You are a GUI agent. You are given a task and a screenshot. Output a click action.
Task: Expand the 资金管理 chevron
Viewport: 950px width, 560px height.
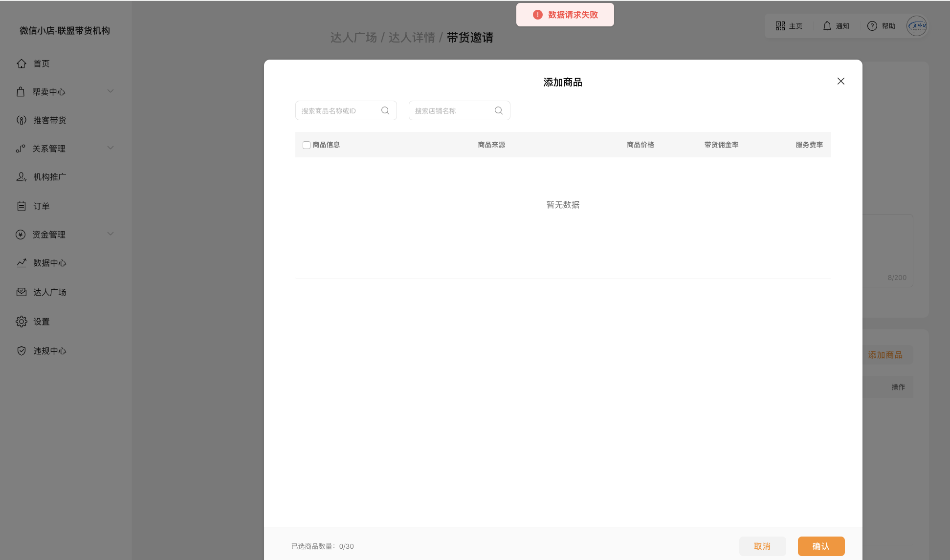(x=110, y=234)
